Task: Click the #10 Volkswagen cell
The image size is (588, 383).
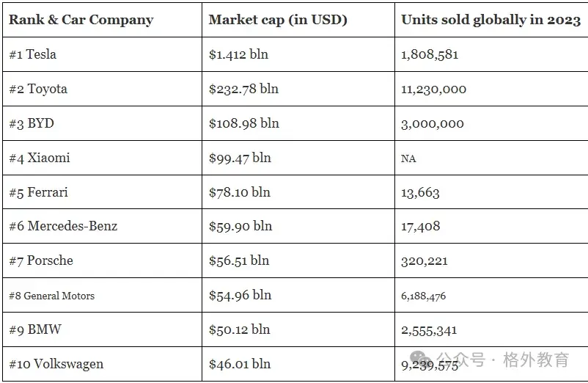Action: pyautogui.click(x=56, y=364)
